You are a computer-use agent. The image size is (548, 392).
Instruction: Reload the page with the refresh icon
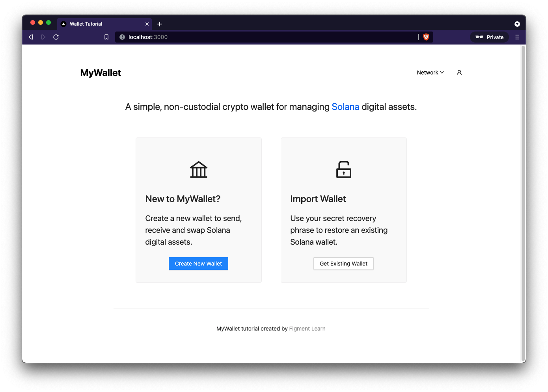click(56, 37)
